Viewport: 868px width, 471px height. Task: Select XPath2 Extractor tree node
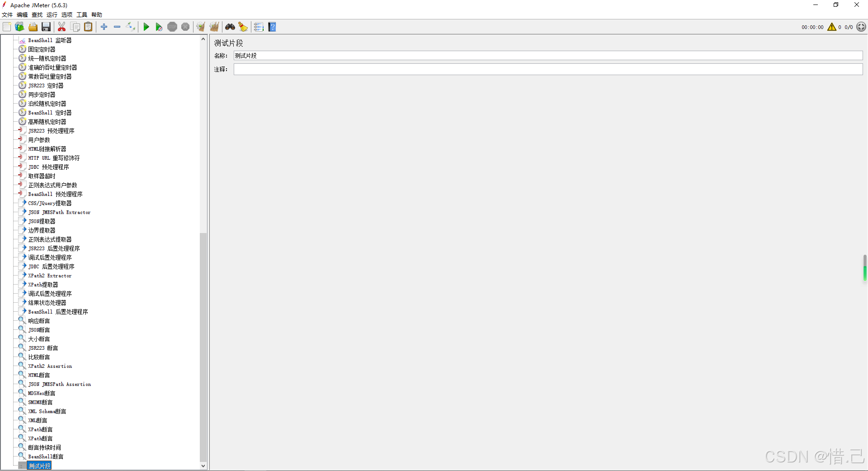click(50, 276)
